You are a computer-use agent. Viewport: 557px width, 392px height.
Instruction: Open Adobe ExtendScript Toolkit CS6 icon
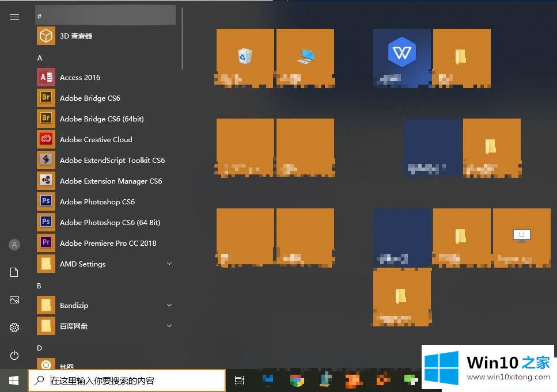click(x=46, y=160)
